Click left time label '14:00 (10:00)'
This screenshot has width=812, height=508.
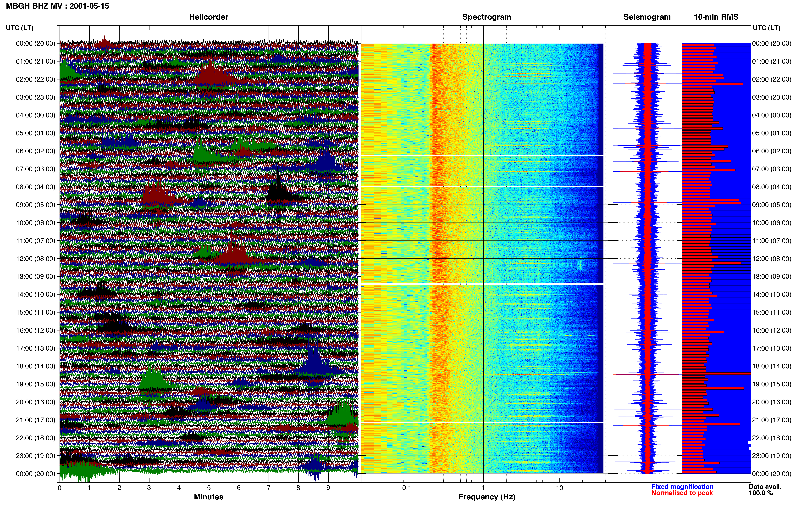pyautogui.click(x=36, y=295)
